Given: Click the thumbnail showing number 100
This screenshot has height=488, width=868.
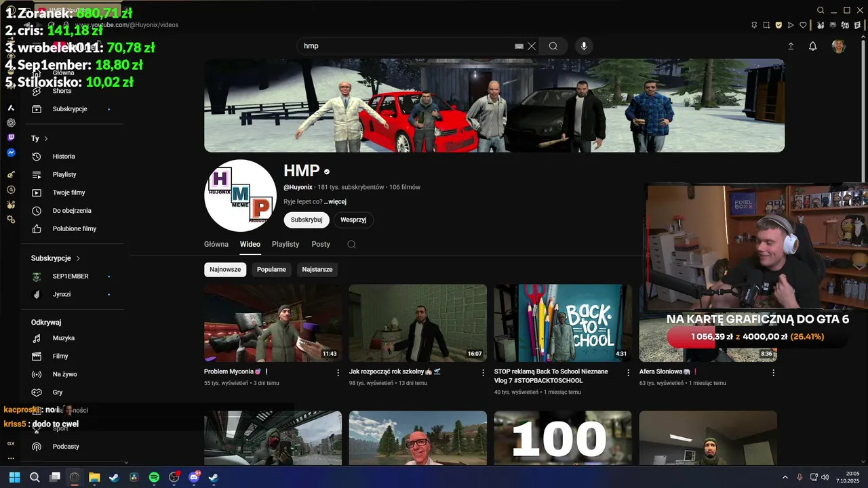Looking at the screenshot, I should coord(563,437).
